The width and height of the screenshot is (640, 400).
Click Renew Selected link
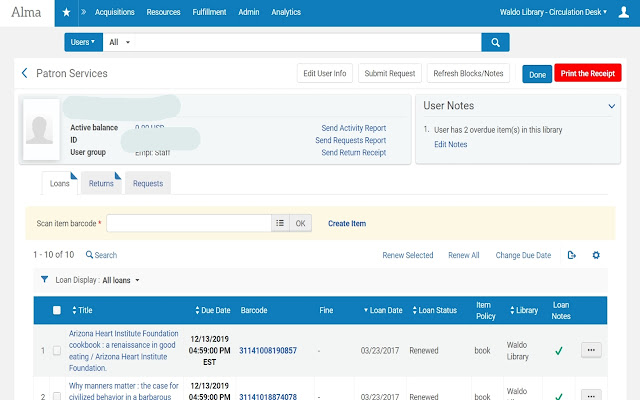[407, 255]
